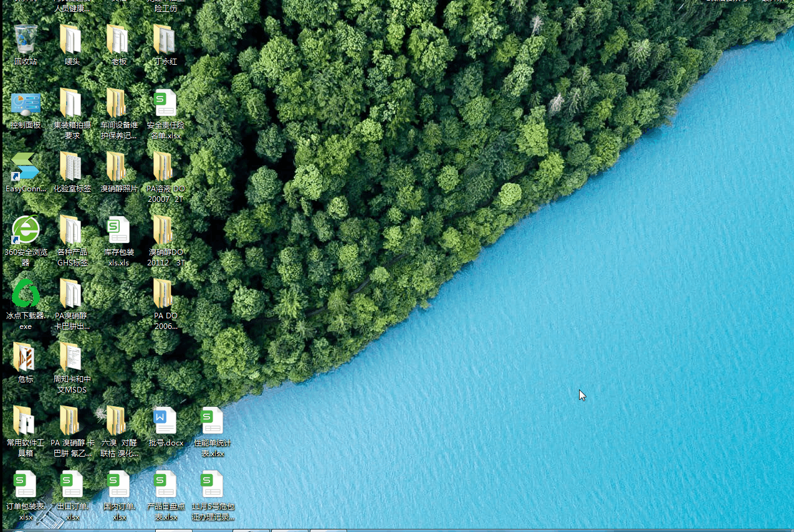Viewport: 794px width, 532px height.
Task: Select the 冰点下载器.exe icon
Action: (x=26, y=294)
